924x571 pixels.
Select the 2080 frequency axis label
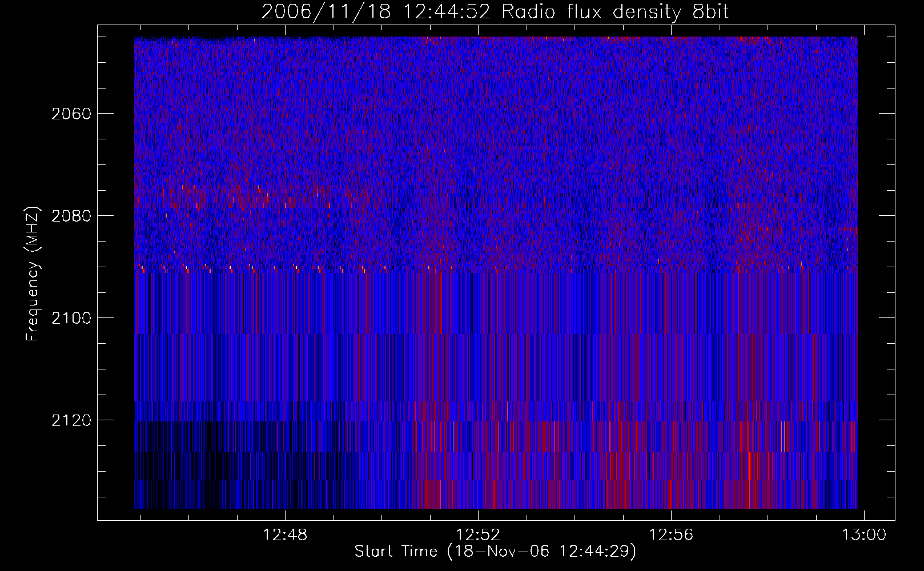71,216
